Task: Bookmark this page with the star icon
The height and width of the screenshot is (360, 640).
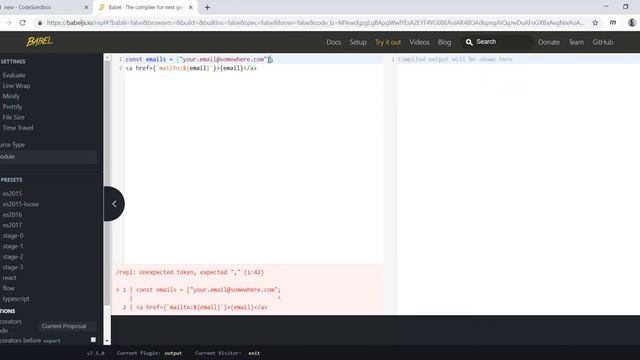Action: [596, 23]
